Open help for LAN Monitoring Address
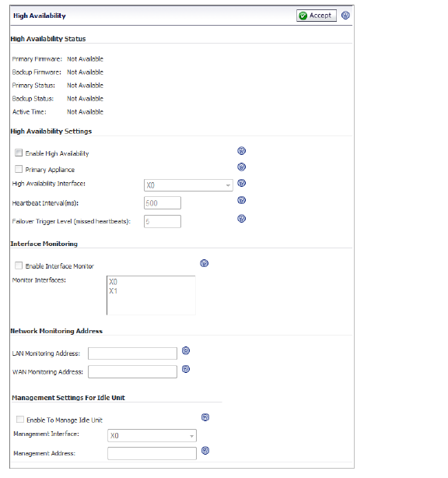Image resolution: width=448 pixels, height=478 pixels. point(186,350)
